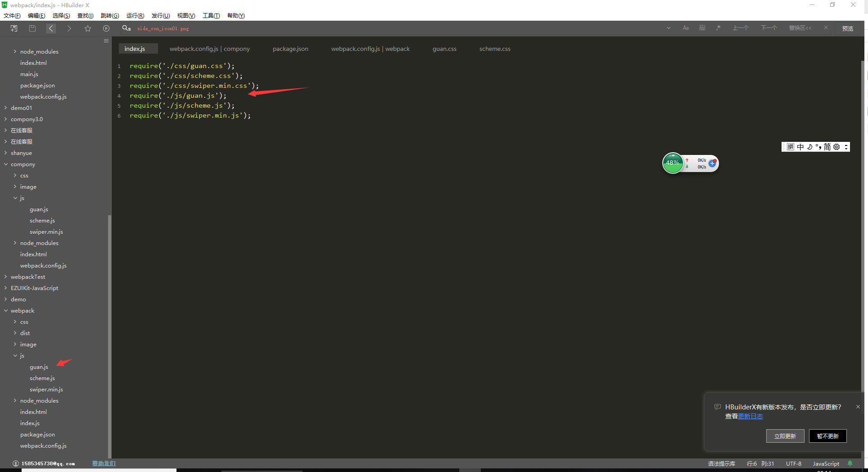This screenshot has width=868, height=472.
Task: Toggle regular expression search option
Action: click(x=719, y=28)
